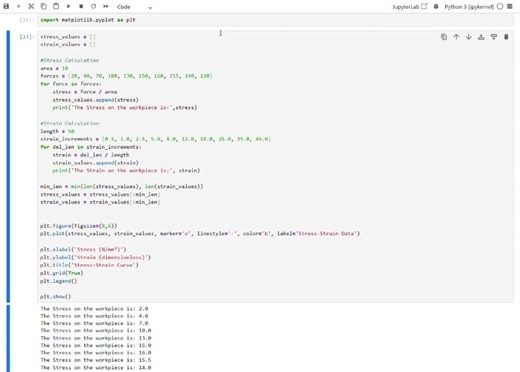Move the active cell up
The height and width of the screenshot is (372, 520).
point(456,37)
